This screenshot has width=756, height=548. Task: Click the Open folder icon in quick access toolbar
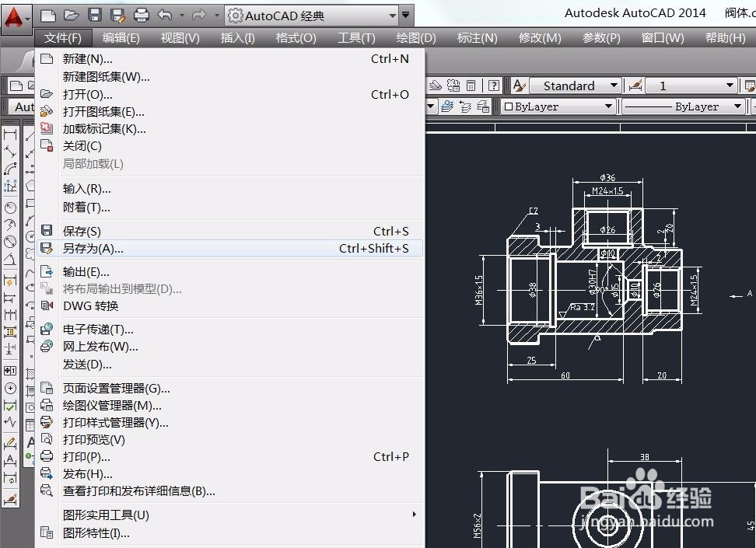coord(72,16)
